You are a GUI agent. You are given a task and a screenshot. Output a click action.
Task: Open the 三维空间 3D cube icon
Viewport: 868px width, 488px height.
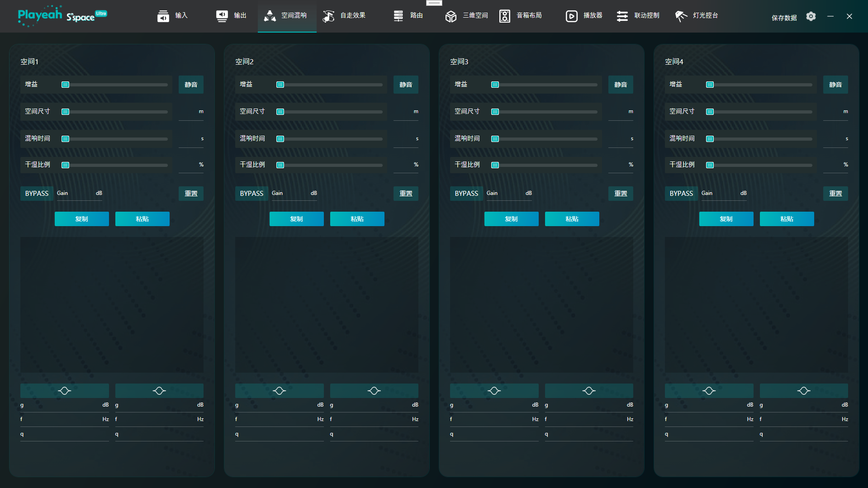pos(451,16)
